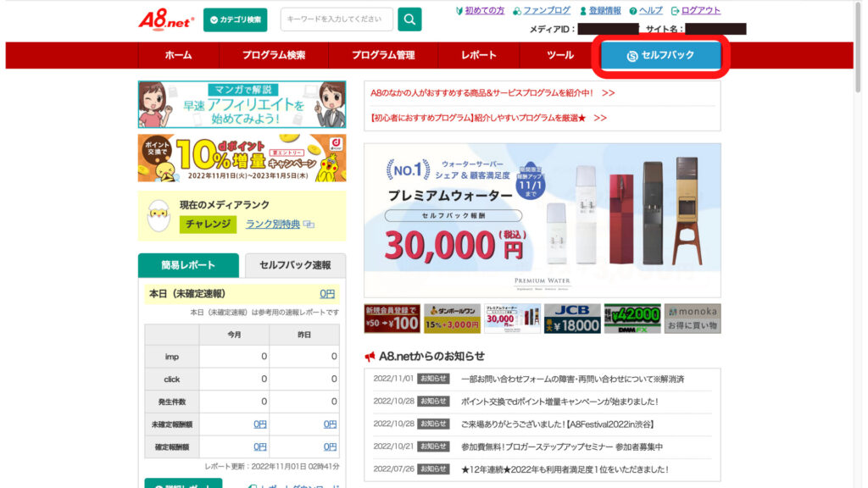868x488 pixels.
Task: Click 今月 未確定報酬額 0円 link
Action: click(260, 424)
